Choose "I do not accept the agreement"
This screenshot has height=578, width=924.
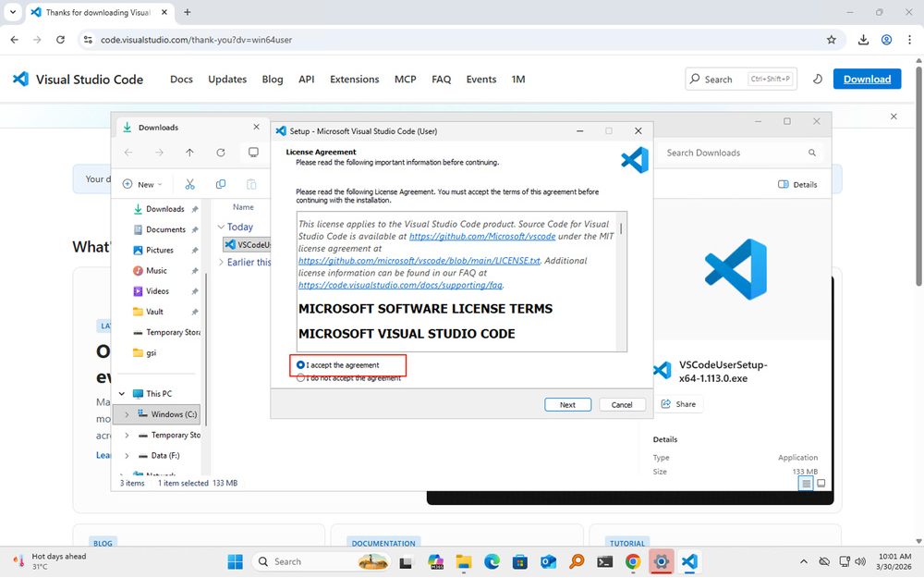(x=301, y=378)
